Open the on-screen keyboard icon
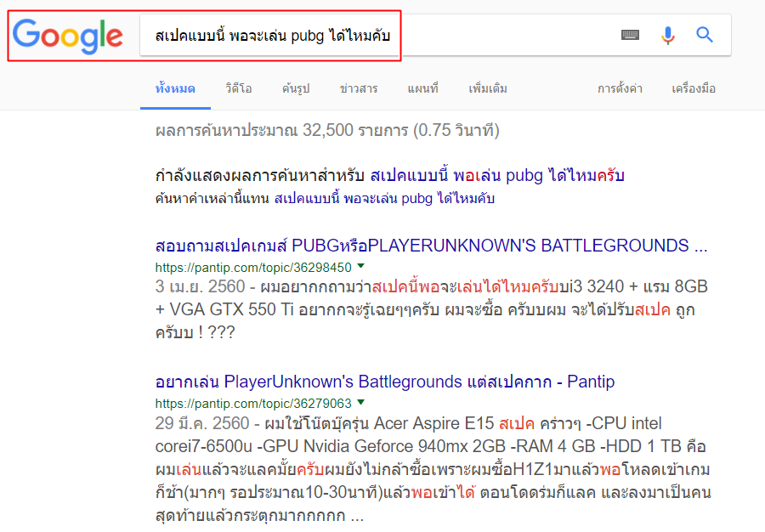Screen dimensions: 765x532 (x=630, y=35)
